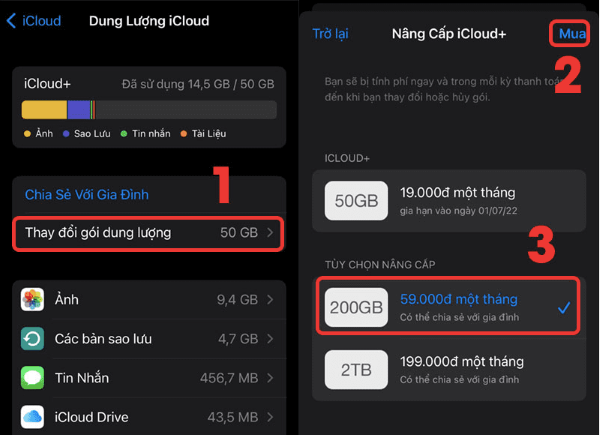Tap the 2TB storage badge
The width and height of the screenshot is (600, 435).
(x=357, y=369)
